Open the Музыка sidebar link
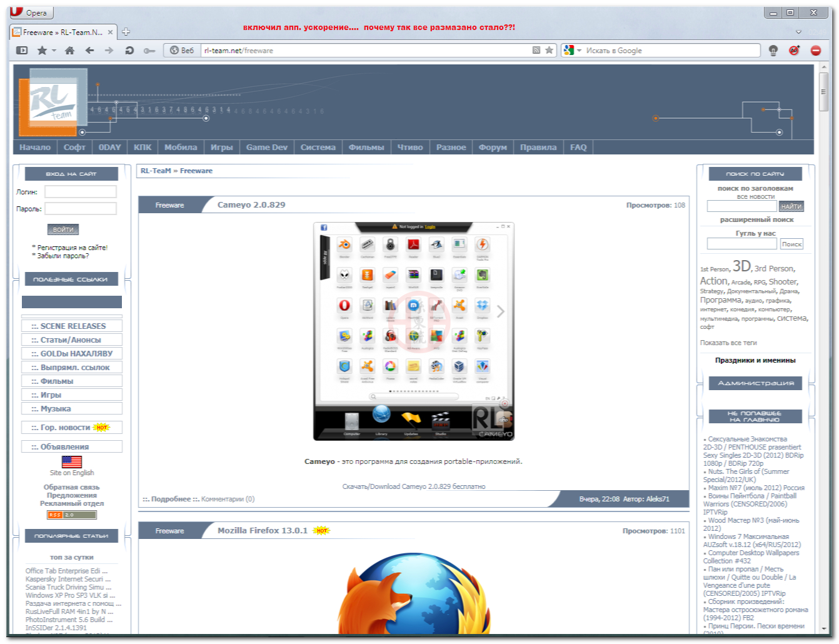 pyautogui.click(x=72, y=408)
